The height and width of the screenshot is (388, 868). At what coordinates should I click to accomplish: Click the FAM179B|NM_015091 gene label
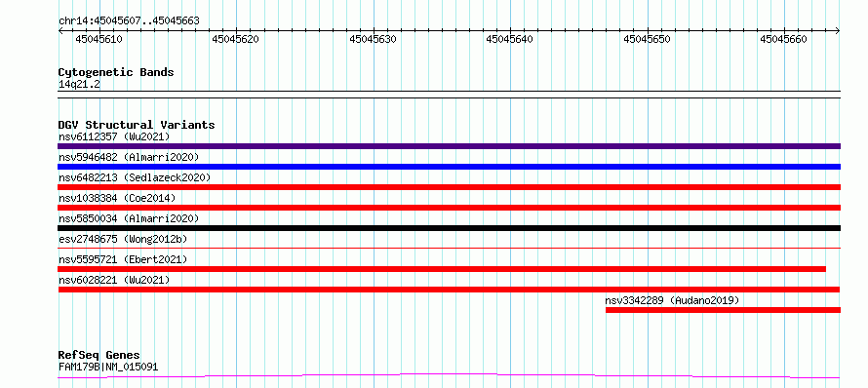(x=108, y=367)
